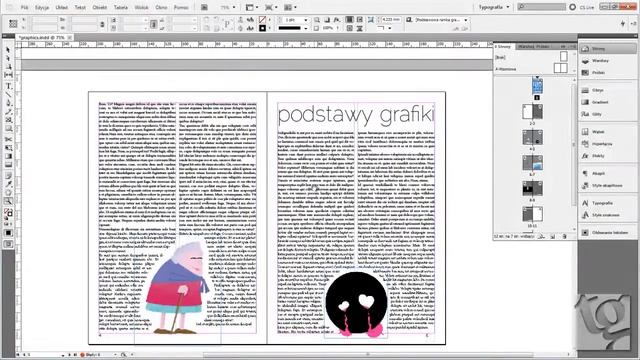640x360 pixels.
Task: Toggle the preview mode button in toolbox
Action: [8, 244]
